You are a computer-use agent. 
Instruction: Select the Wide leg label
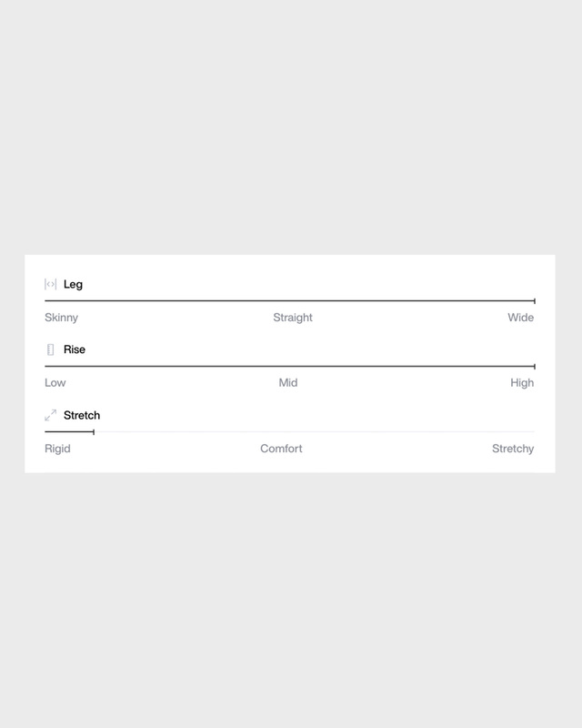coord(521,318)
